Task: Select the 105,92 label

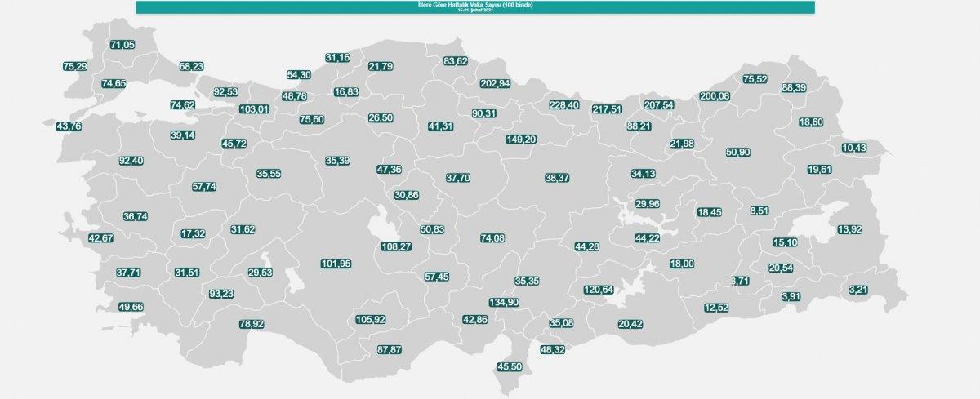Action: tap(371, 319)
